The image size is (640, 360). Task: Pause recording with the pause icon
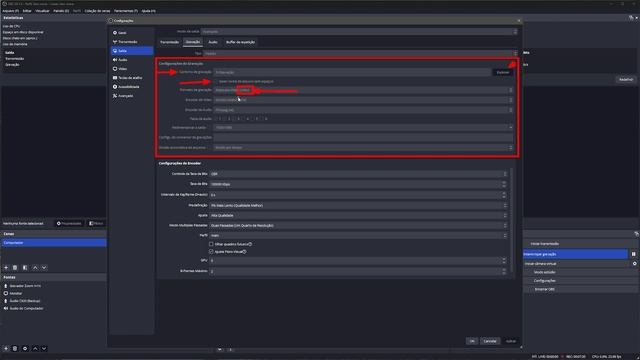pyautogui.click(x=633, y=254)
